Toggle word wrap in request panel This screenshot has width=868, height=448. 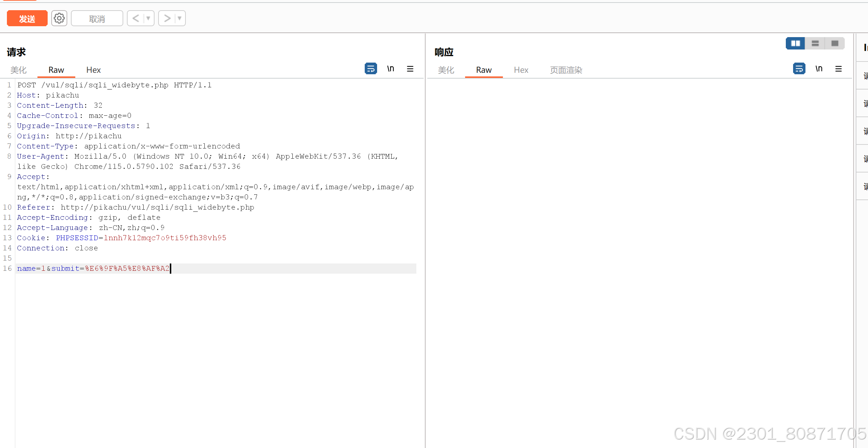click(371, 68)
